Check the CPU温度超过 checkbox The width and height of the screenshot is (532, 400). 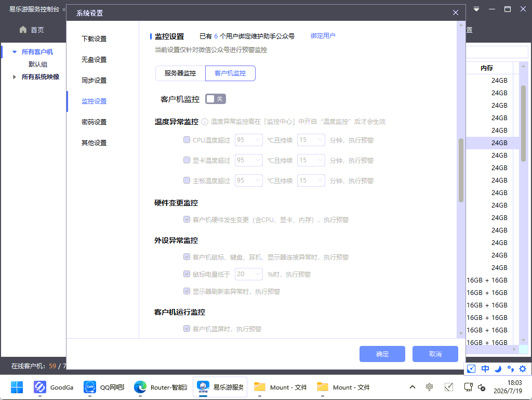point(187,139)
